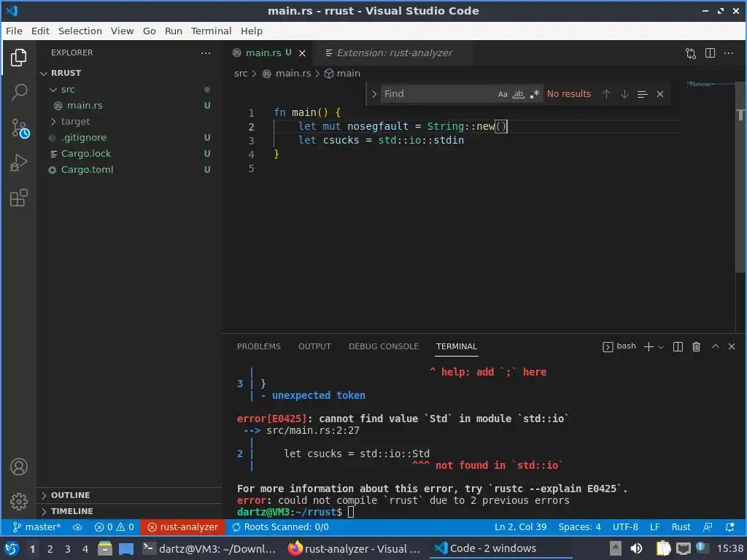Screen dimensions: 747x560
Task: Click the master* branch status item
Action: tap(36, 527)
